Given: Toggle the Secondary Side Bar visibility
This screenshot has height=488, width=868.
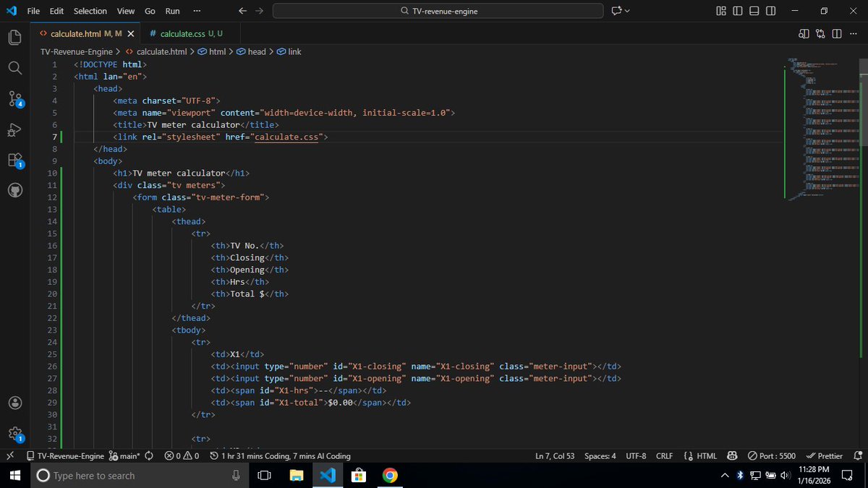Looking at the screenshot, I should coord(770,11).
